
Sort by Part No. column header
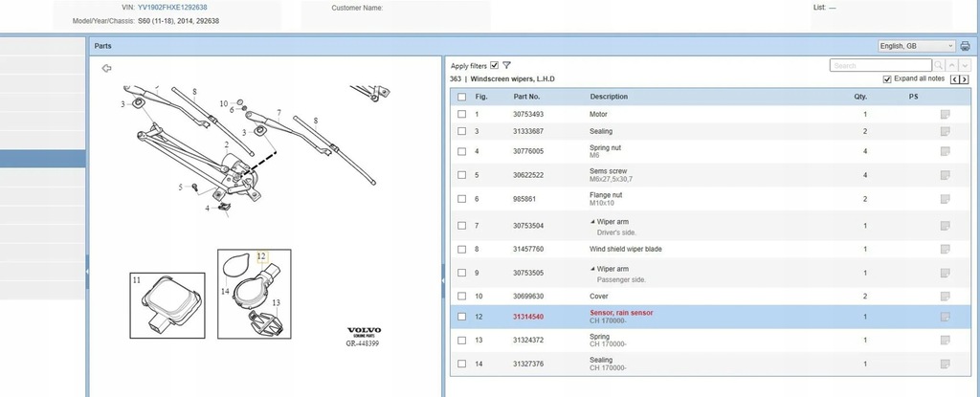point(526,97)
